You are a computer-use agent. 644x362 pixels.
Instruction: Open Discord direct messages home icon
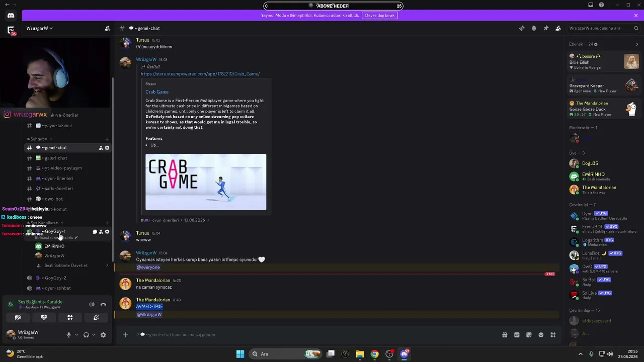point(11,16)
